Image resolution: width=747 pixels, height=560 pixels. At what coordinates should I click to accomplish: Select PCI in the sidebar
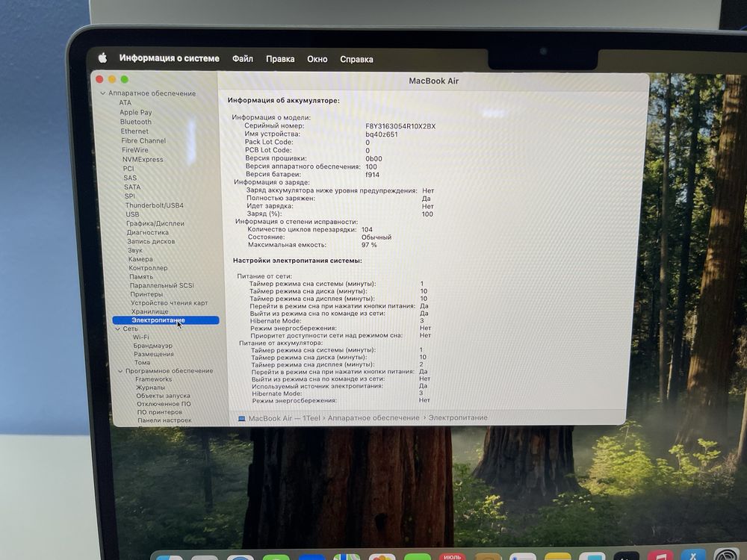128,168
